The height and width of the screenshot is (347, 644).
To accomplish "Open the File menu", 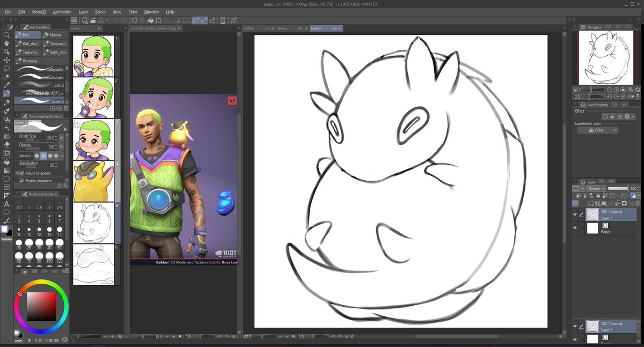I will (x=8, y=12).
